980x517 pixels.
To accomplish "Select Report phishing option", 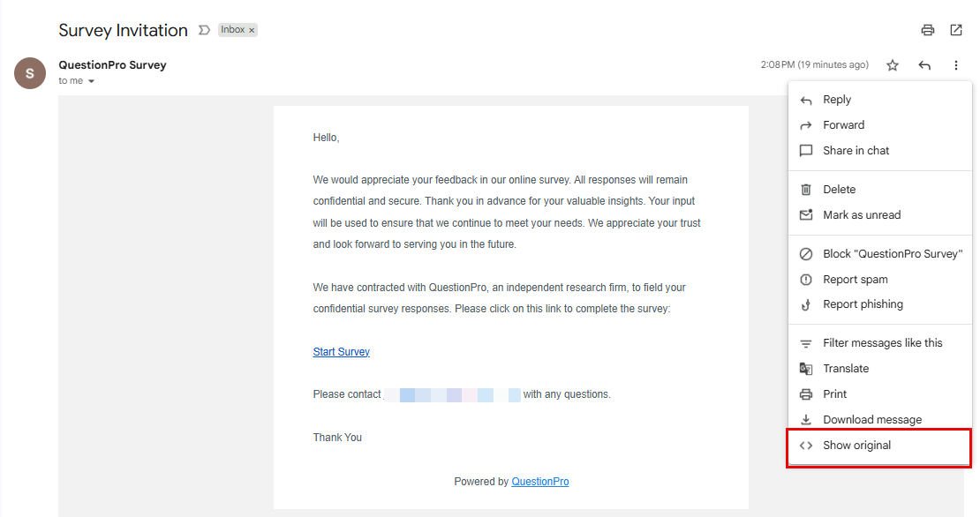I will click(863, 304).
